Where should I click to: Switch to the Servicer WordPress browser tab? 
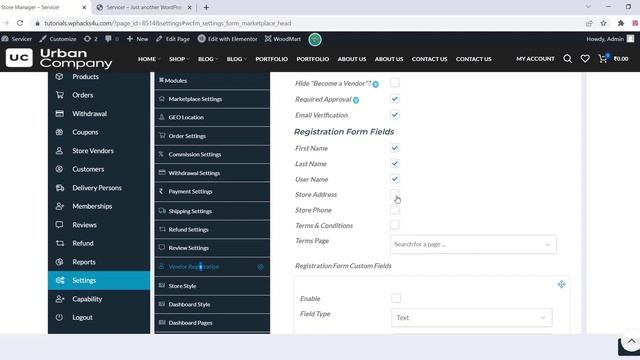tap(144, 7)
